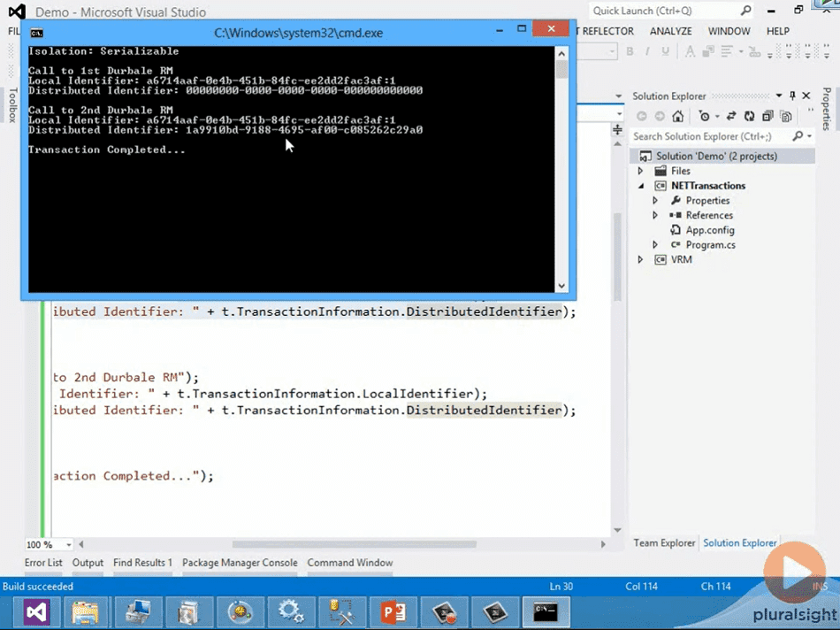Click foreground color letter A icon
Image resolution: width=840 pixels, height=630 pixels.
[x=690, y=51]
